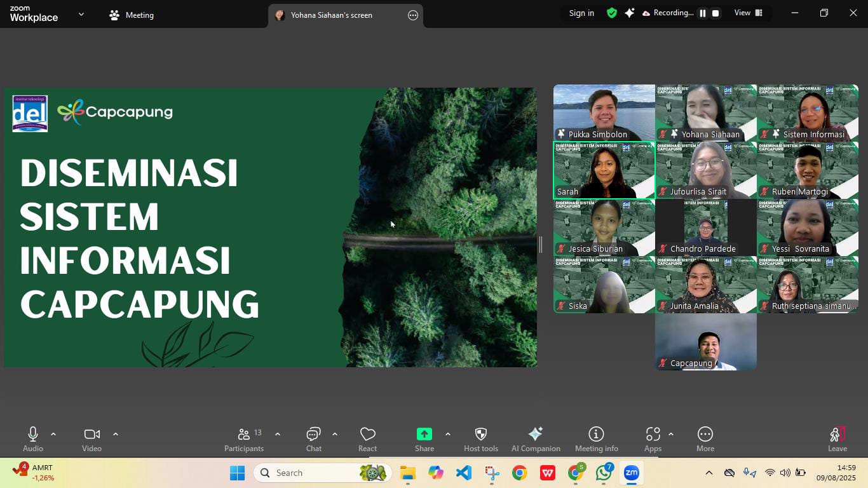
Task: Open the More options ellipsis
Action: [705, 440]
